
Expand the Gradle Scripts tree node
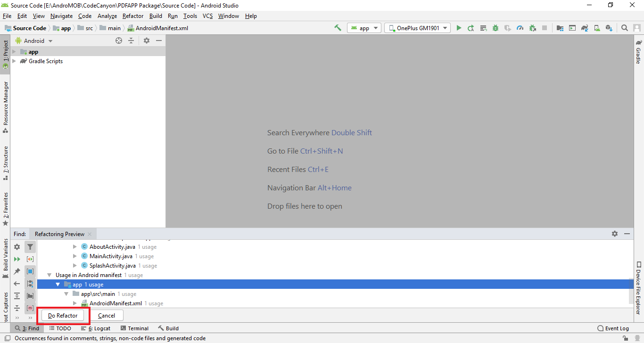[14, 61]
